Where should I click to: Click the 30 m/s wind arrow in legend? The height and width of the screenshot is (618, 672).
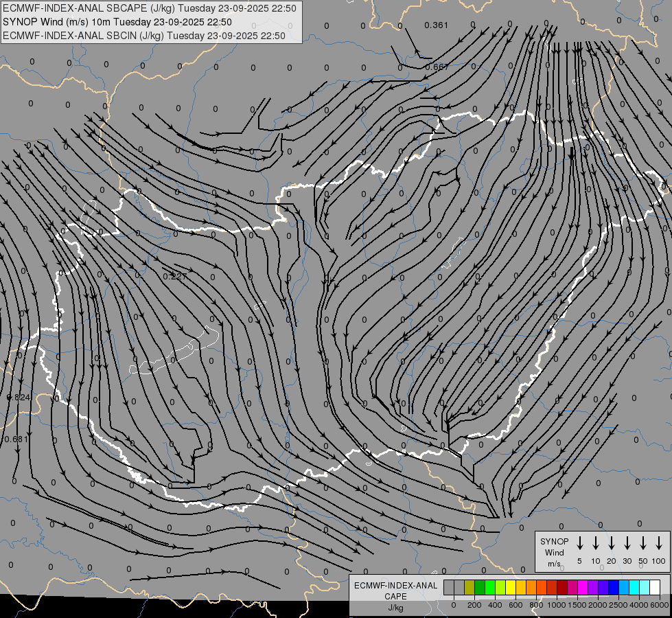627,543
